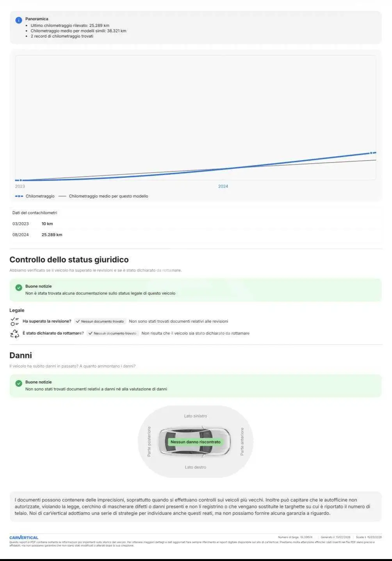
Task: Click the 'Danni' section heading
Action: [21, 356]
